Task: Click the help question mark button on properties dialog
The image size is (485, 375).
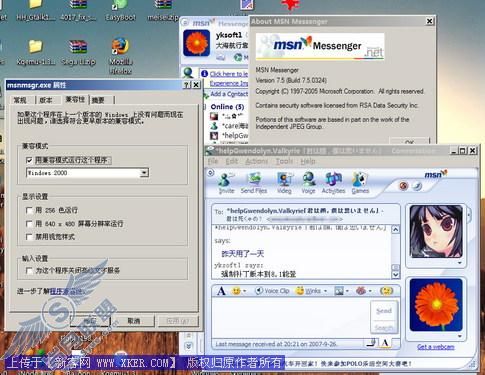Action: [186, 85]
